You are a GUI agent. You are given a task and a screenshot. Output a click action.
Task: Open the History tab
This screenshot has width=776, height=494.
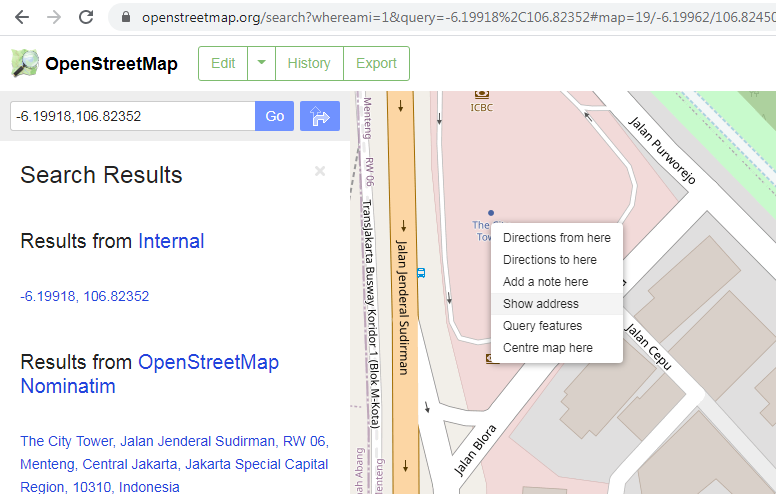coord(309,63)
